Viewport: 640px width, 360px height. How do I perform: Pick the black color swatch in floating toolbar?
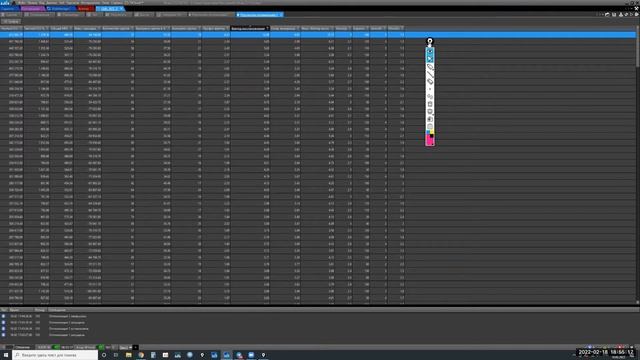coord(432,136)
